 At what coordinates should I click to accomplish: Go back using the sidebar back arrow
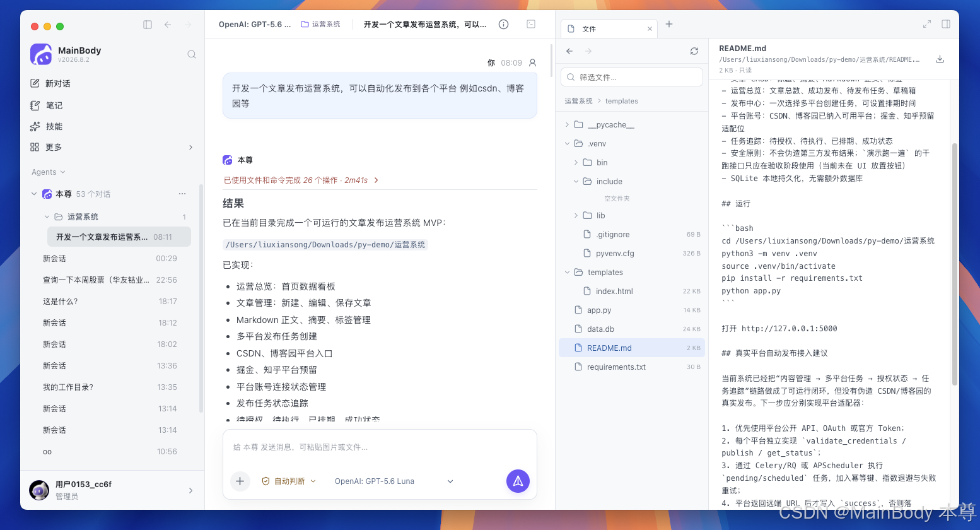click(168, 25)
